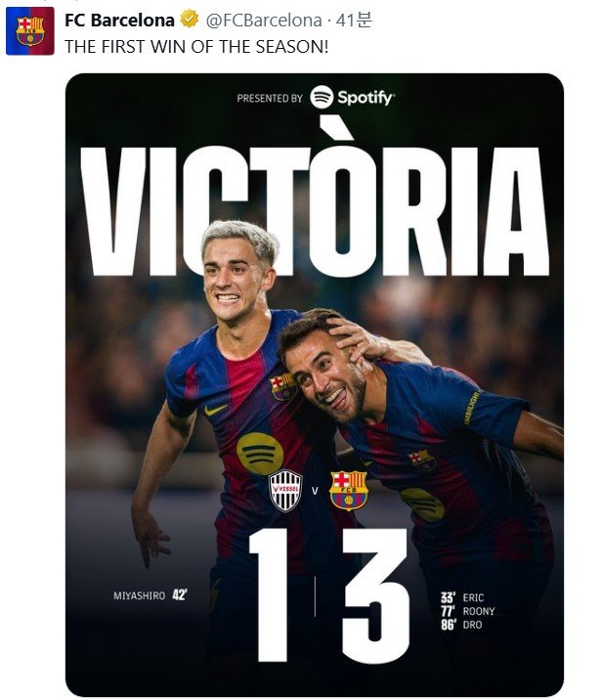Click the FC Barcelona profile avatar
The height and width of the screenshot is (700, 602).
[x=30, y=31]
